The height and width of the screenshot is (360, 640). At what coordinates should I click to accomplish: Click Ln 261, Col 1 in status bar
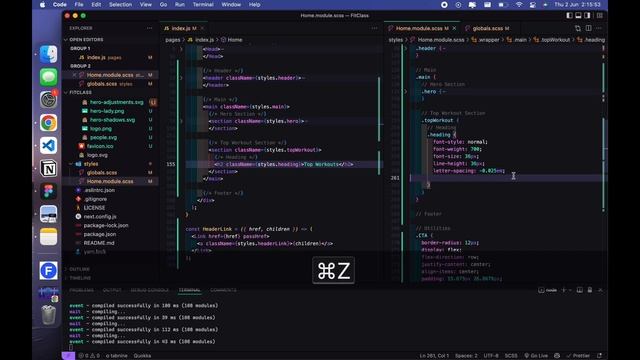click(434, 356)
